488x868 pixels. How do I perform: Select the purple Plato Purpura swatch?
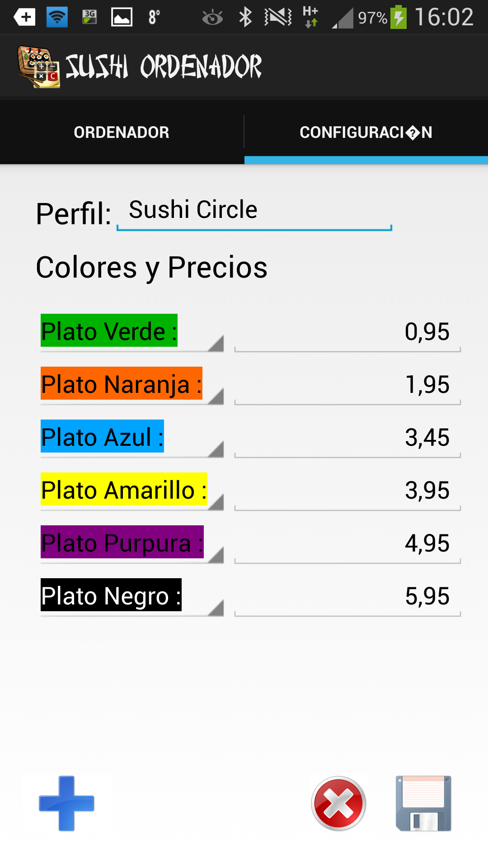[122, 542]
